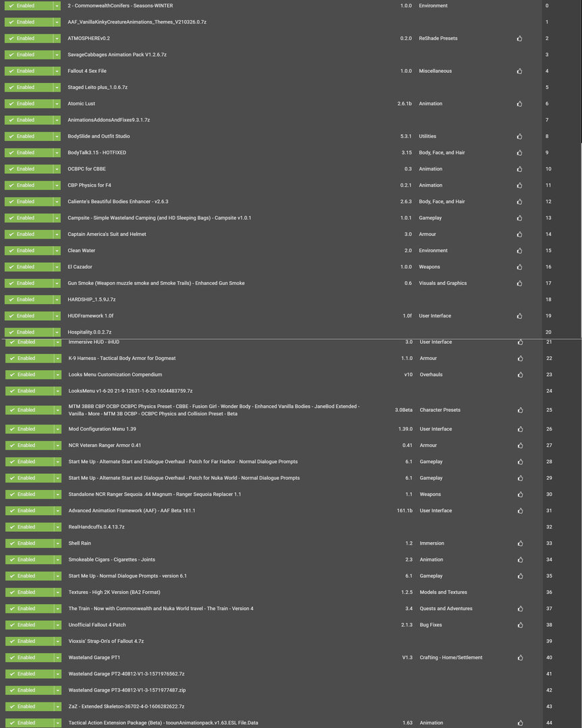Click endorse icon for Caliente's Beautiful Bodies Enhancer
The width and height of the screenshot is (582, 728).
pos(519,202)
